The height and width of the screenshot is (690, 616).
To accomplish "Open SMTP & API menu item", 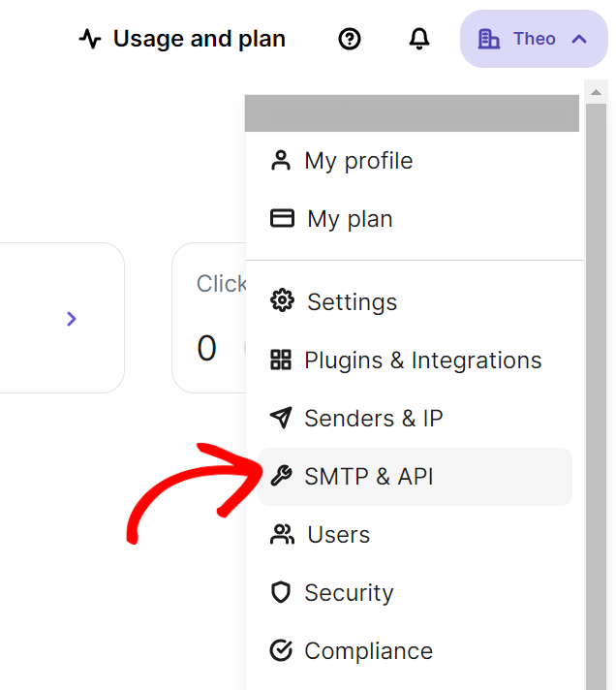I will pyautogui.click(x=368, y=476).
